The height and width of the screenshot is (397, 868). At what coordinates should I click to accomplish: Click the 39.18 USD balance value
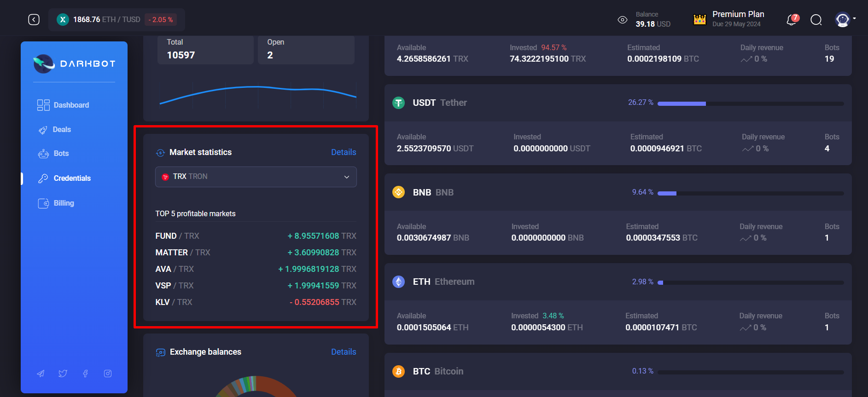coord(653,24)
